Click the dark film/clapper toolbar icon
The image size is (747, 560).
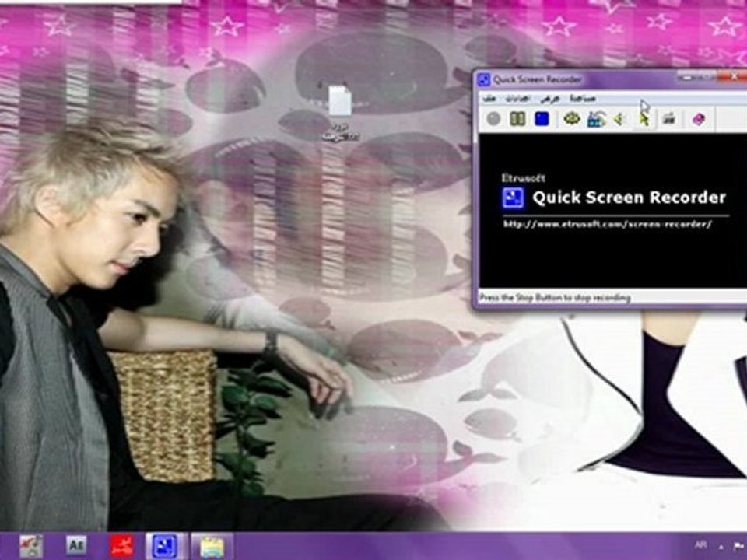click(x=669, y=118)
